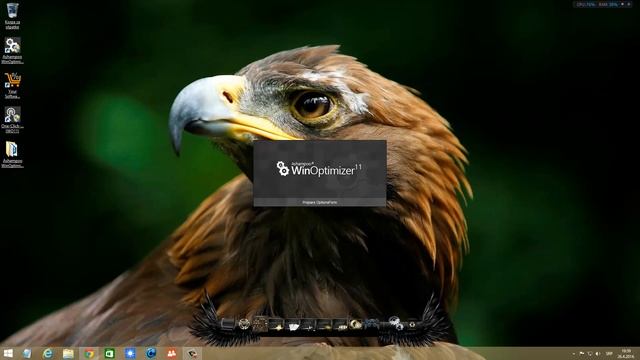Open the green spreadsheet app on taskbar

click(x=109, y=353)
